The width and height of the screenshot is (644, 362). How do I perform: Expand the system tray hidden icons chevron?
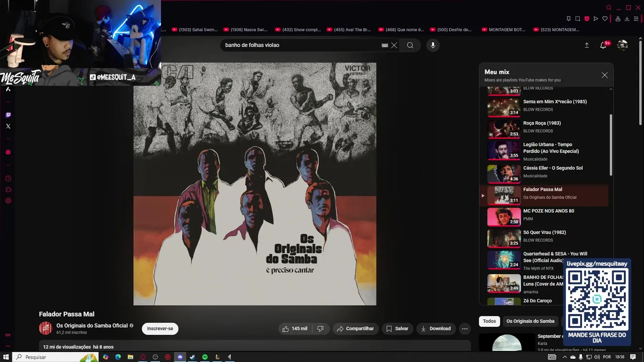coord(565,357)
